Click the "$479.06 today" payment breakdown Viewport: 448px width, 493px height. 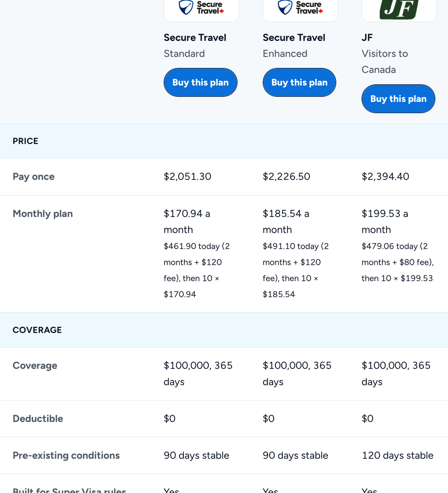[x=398, y=262]
